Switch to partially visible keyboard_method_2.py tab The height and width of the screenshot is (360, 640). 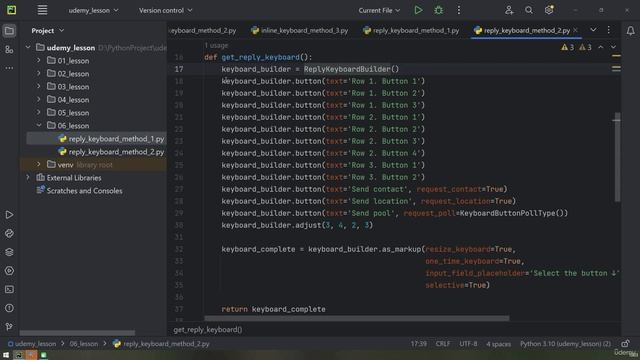tap(203, 31)
